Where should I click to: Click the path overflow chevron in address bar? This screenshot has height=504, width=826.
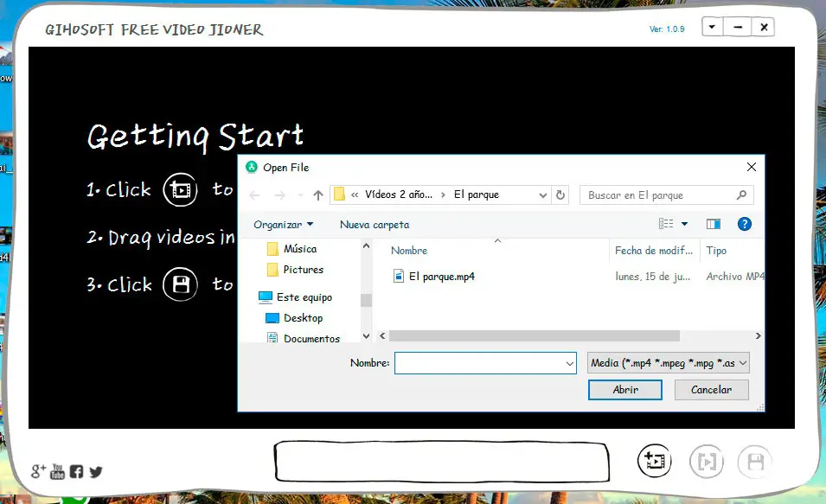355,195
